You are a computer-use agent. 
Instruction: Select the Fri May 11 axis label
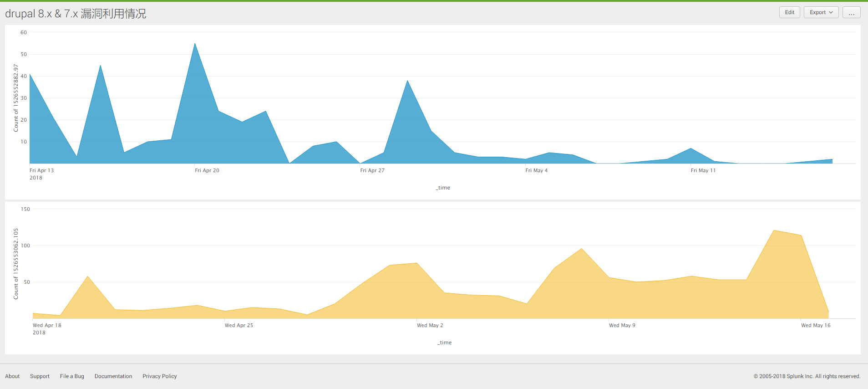pyautogui.click(x=703, y=170)
